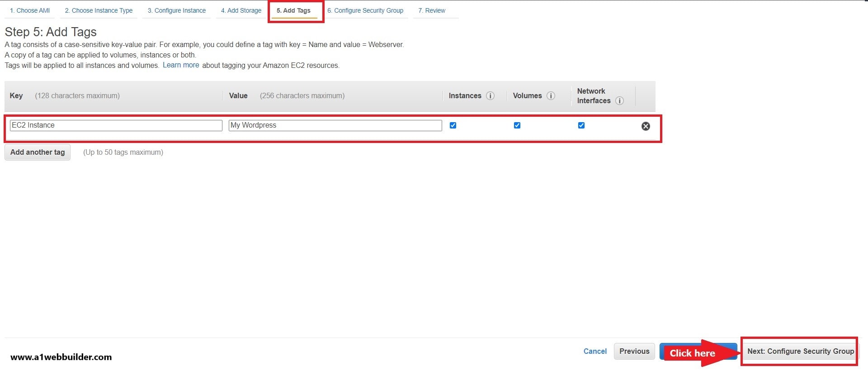
Task: Click the Add another tag button
Action: point(38,152)
